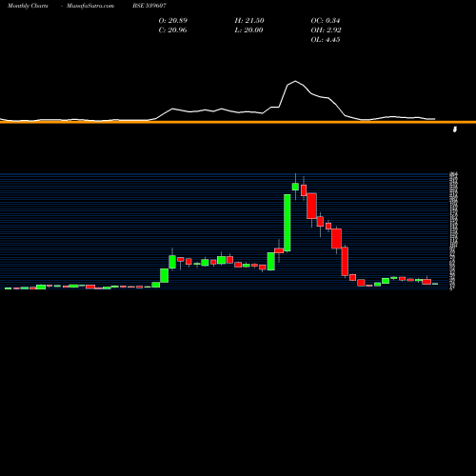Click the large red candle right after the peak
Image resolution: width=476 pixels, height=476 pixels.
(311, 206)
